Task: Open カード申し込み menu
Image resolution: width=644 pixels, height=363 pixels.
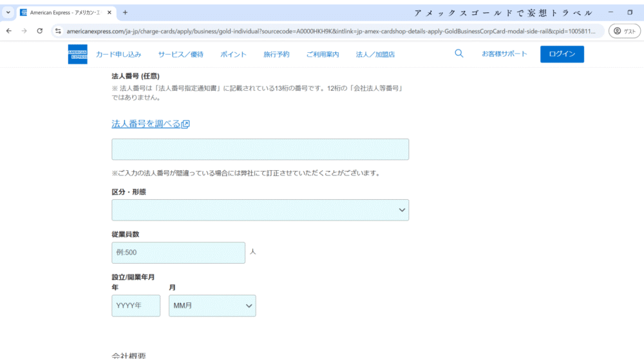Action: pos(118,54)
